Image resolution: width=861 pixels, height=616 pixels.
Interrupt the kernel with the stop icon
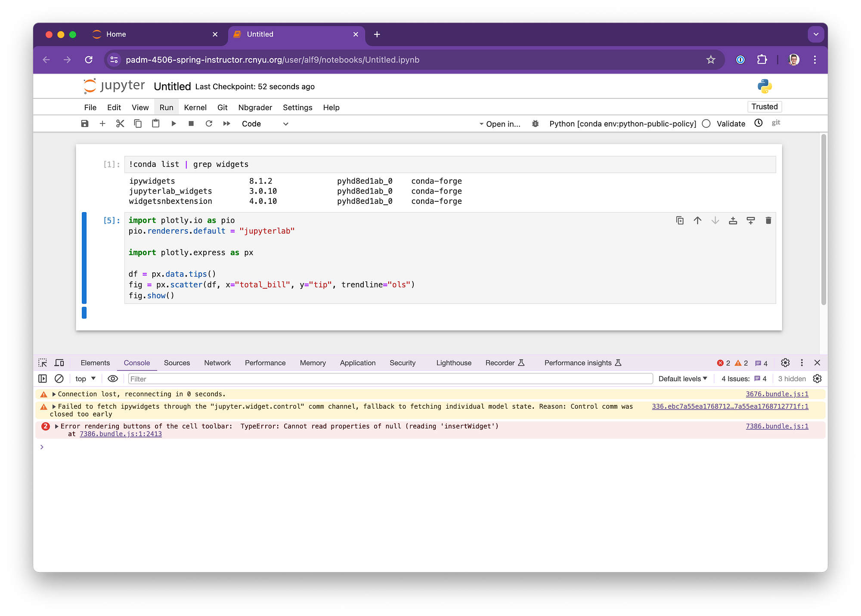191,124
